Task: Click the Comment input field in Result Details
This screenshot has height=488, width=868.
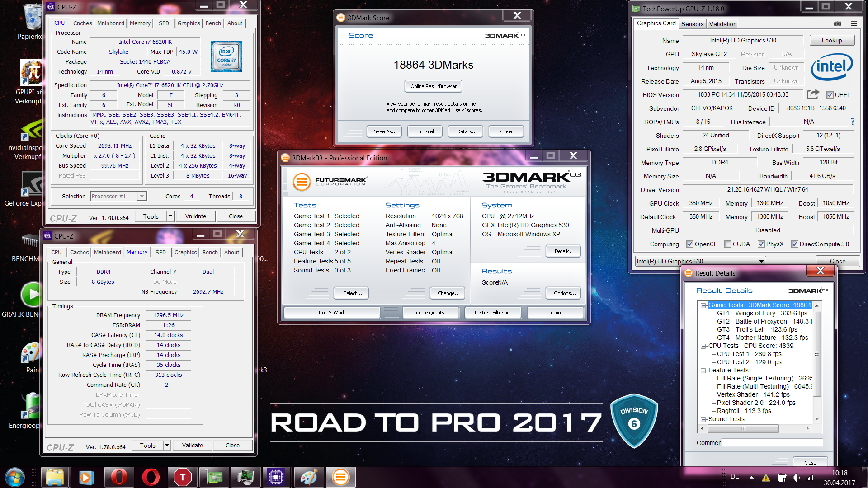Action: coord(772,443)
